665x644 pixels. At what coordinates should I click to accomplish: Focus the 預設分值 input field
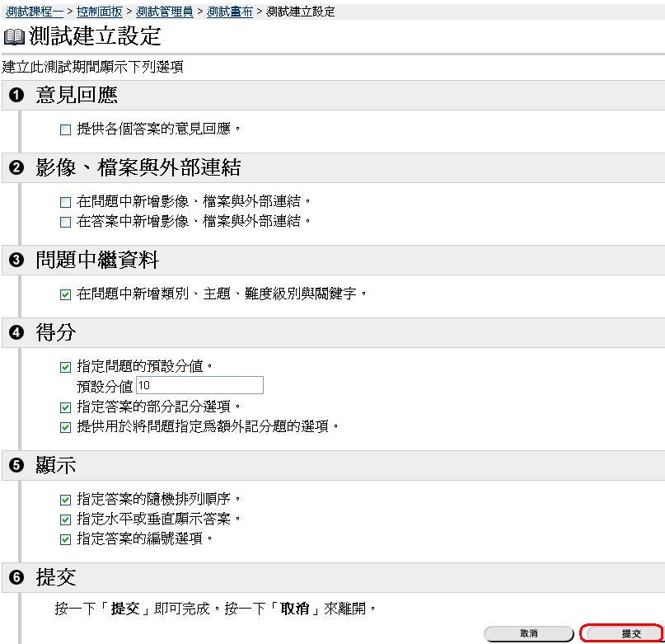coord(199,386)
